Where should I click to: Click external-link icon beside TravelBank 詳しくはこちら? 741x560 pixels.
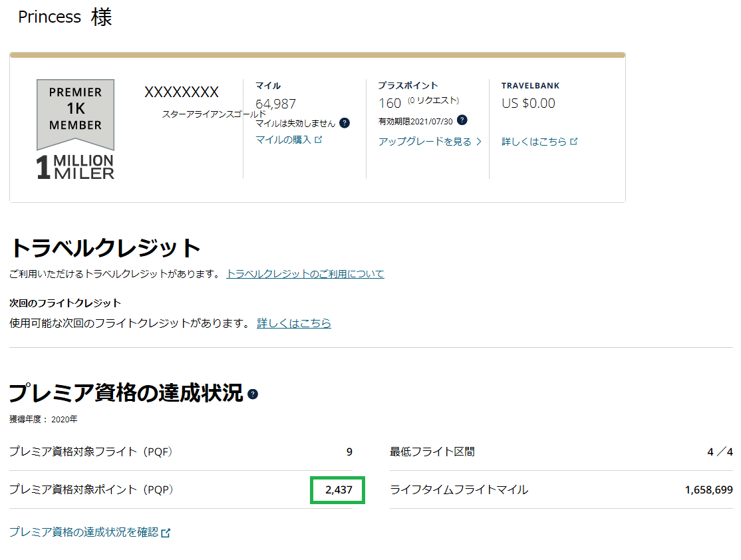pyautogui.click(x=574, y=142)
